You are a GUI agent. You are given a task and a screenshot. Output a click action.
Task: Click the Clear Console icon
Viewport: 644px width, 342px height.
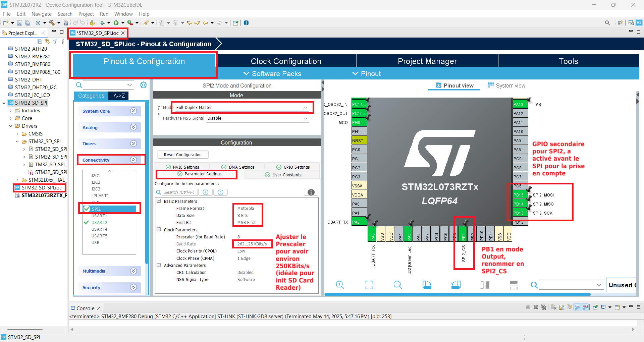(554, 307)
